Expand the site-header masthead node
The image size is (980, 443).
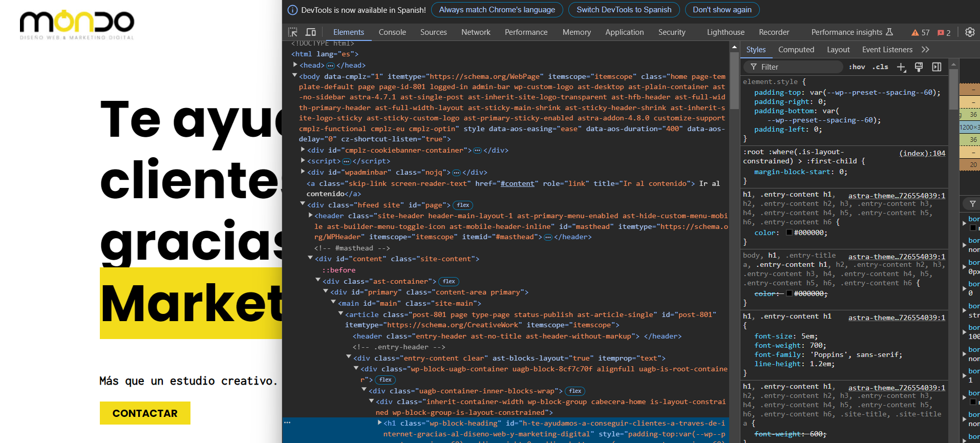(x=310, y=215)
